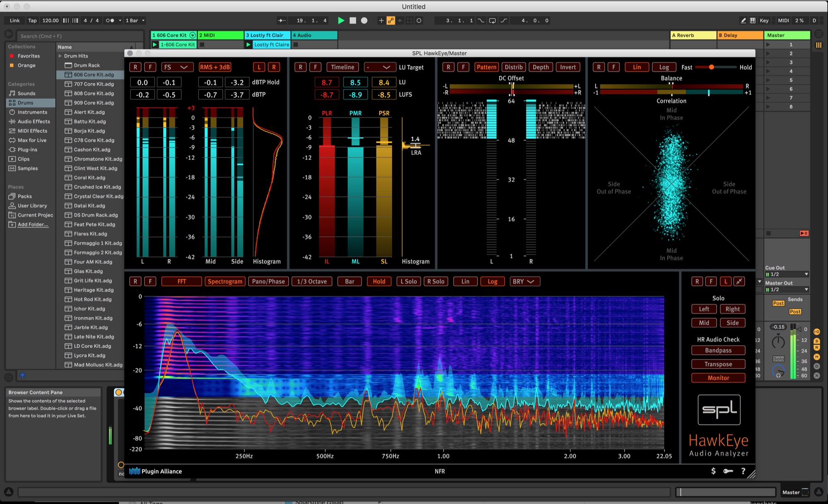Click the Monitor button
Screen dimensions: 828x504
click(718, 378)
